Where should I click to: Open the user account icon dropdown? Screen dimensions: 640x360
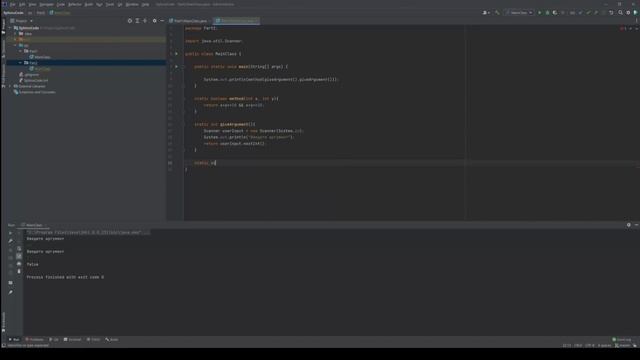(486, 13)
